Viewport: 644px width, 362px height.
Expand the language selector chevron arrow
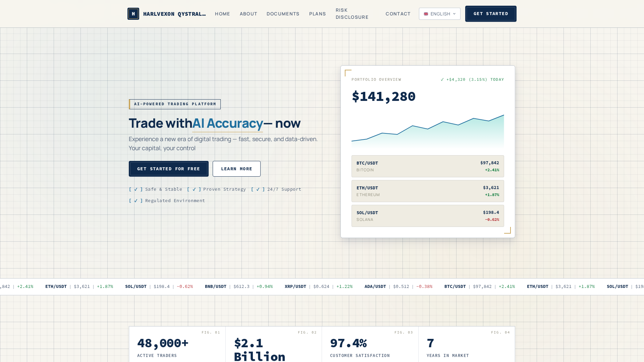point(454,14)
